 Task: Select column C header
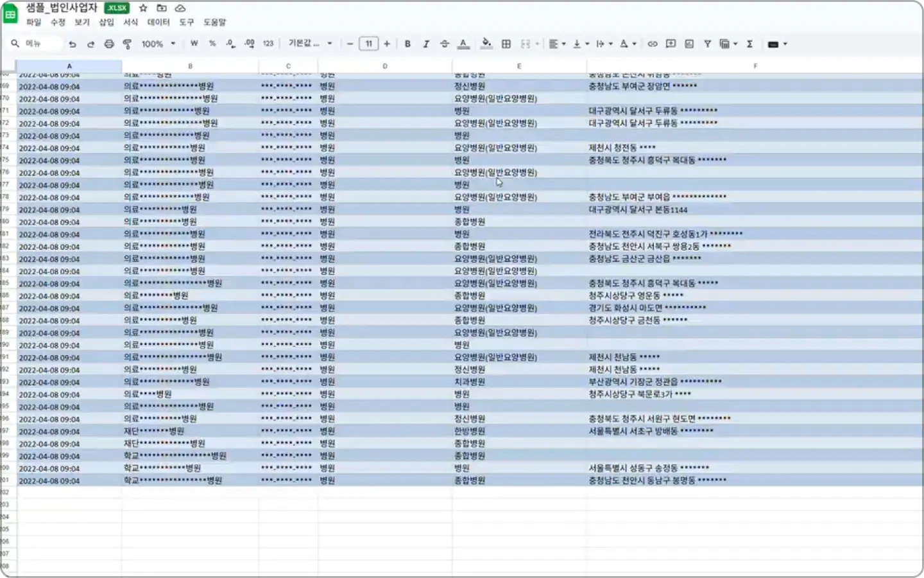click(288, 66)
